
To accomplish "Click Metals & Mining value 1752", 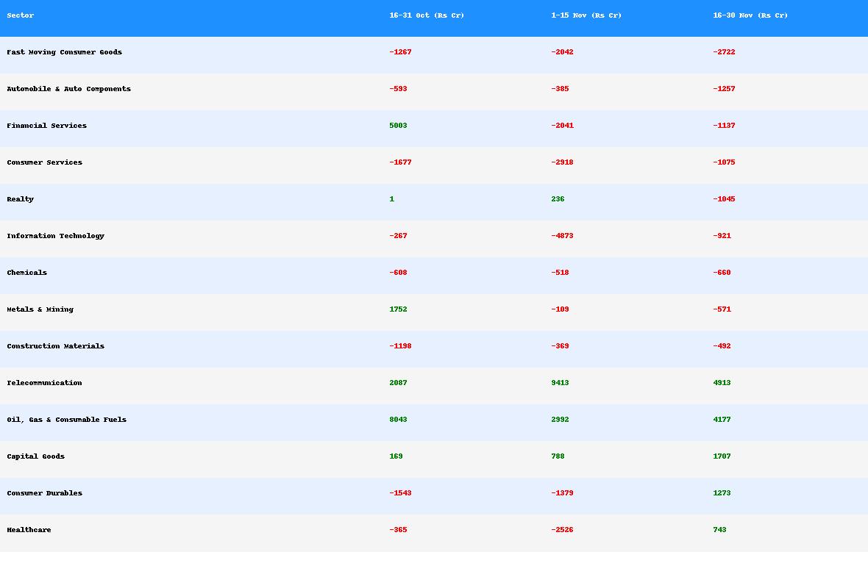I will [x=398, y=309].
